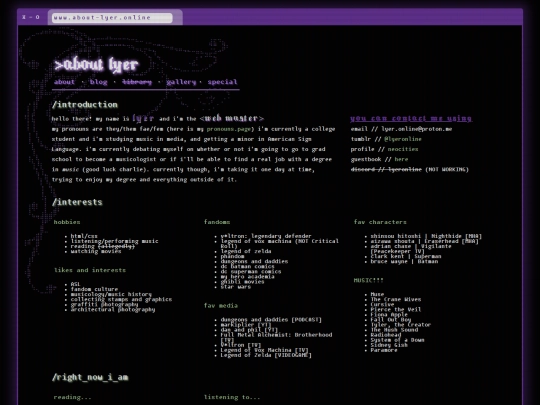Click 'The Crane Wives' in music list
The image size is (540, 405).
pos(396,300)
